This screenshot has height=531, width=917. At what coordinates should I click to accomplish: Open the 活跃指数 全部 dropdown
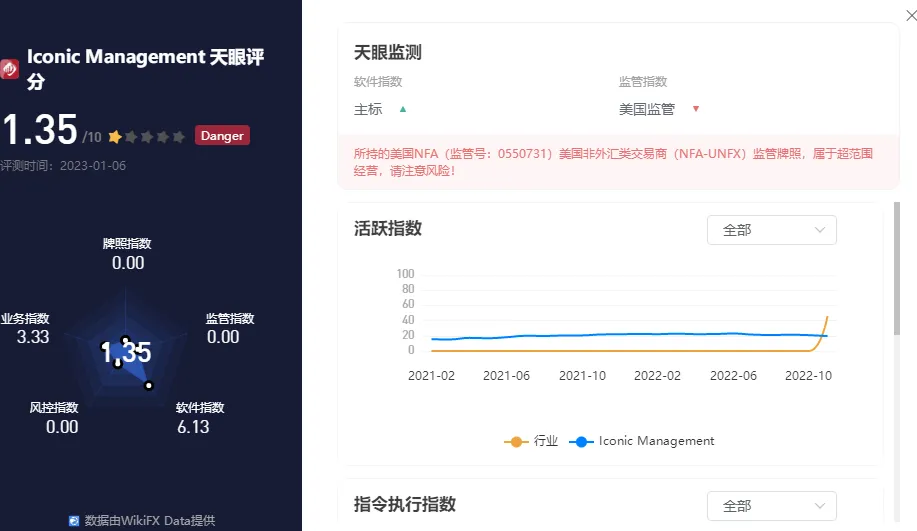(x=771, y=230)
